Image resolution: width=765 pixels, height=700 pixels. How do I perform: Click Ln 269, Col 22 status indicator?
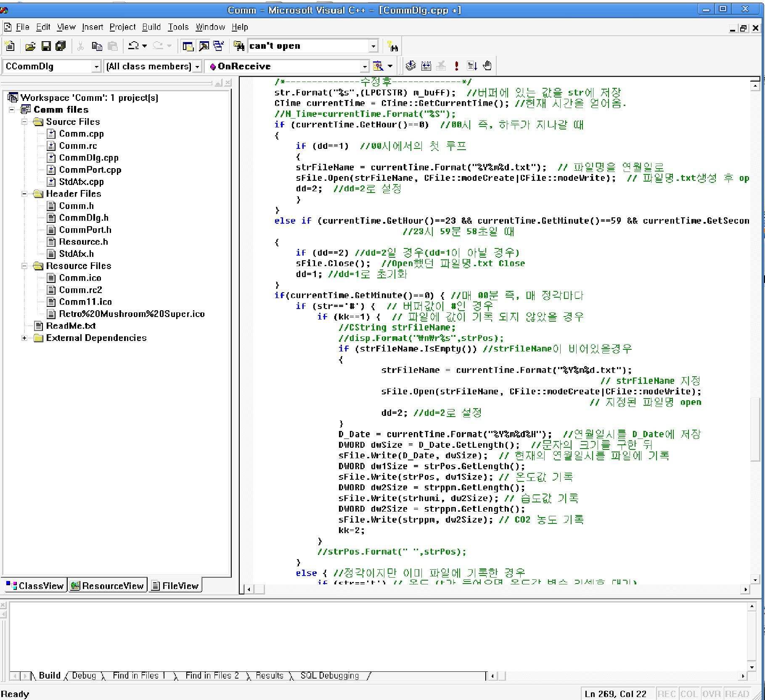coord(615,694)
